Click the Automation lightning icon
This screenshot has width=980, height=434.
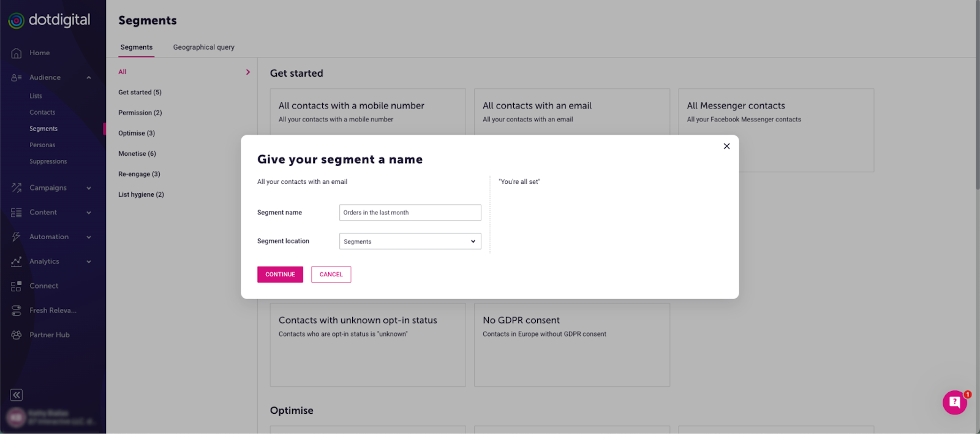coord(17,237)
